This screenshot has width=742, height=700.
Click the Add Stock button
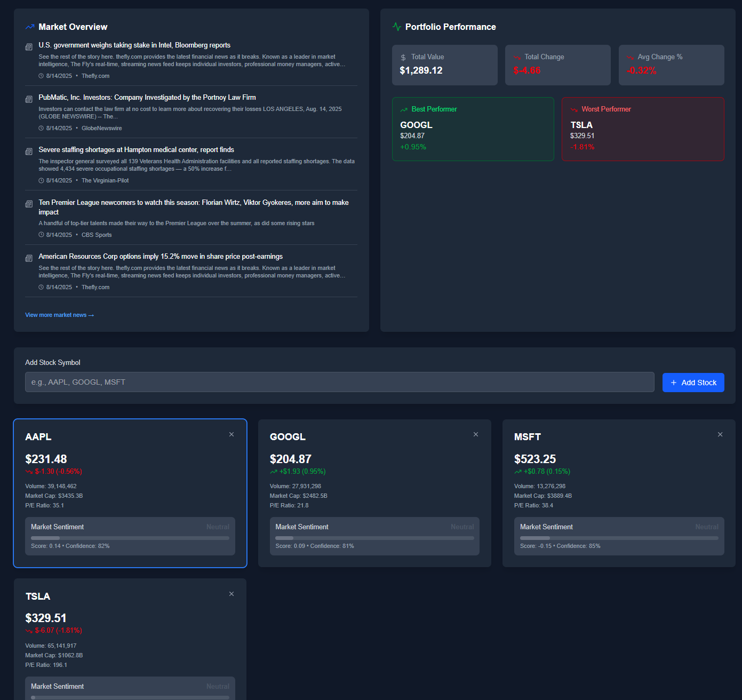[x=693, y=383]
